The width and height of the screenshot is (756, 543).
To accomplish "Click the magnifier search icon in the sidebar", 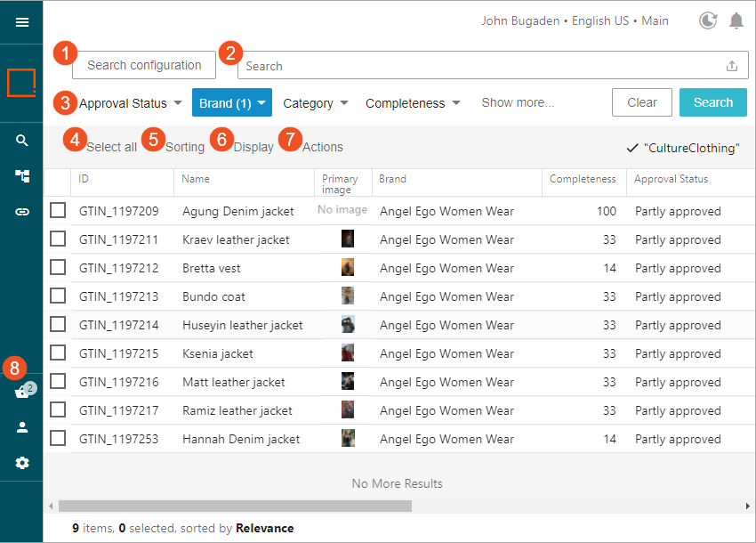I will (x=22, y=141).
